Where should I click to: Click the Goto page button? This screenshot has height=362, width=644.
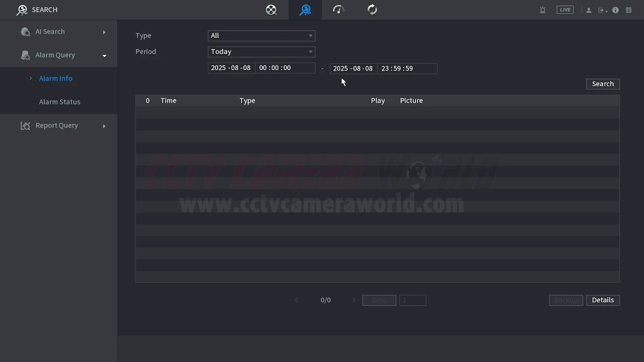(x=379, y=300)
